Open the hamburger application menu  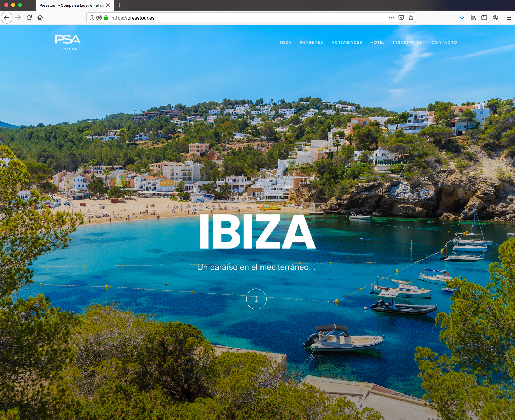coord(509,18)
